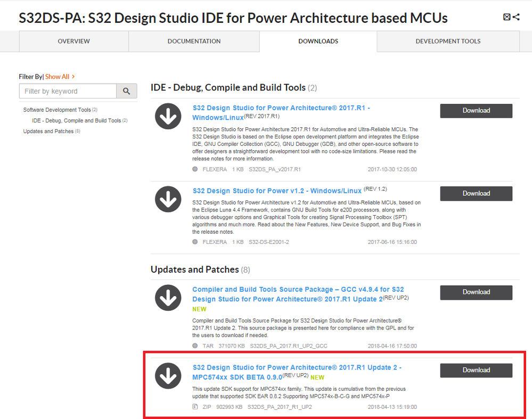Select Software Development Tools filter category
Image resolution: width=532 pixels, height=419 pixels.
tap(57, 110)
